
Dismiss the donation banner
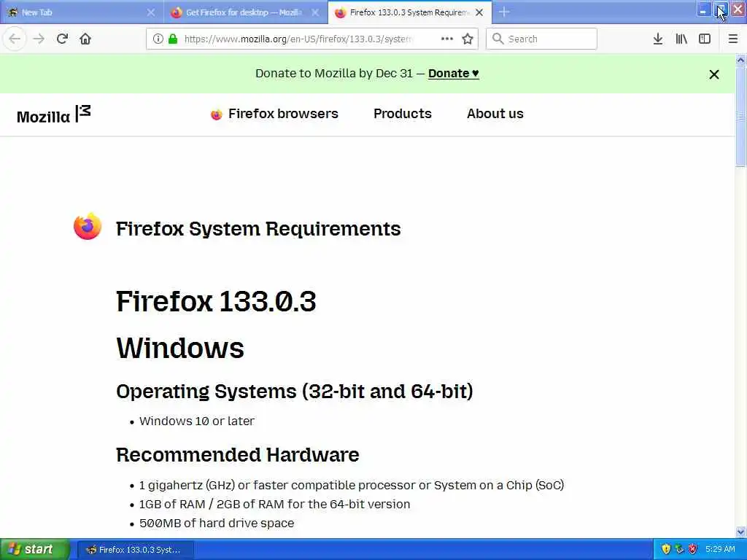713,74
